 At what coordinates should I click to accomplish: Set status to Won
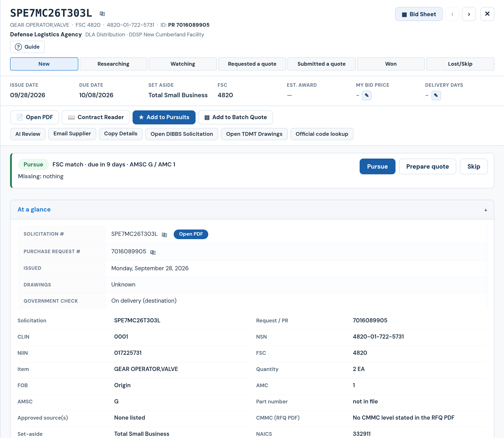391,64
